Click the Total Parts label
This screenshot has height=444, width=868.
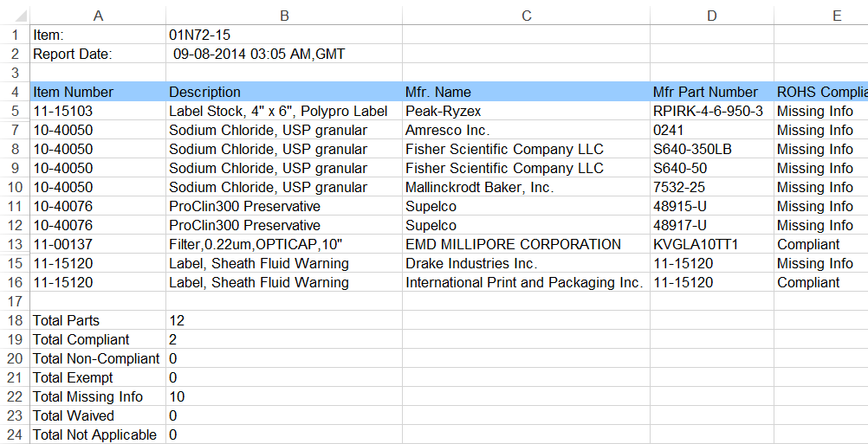click(x=98, y=321)
